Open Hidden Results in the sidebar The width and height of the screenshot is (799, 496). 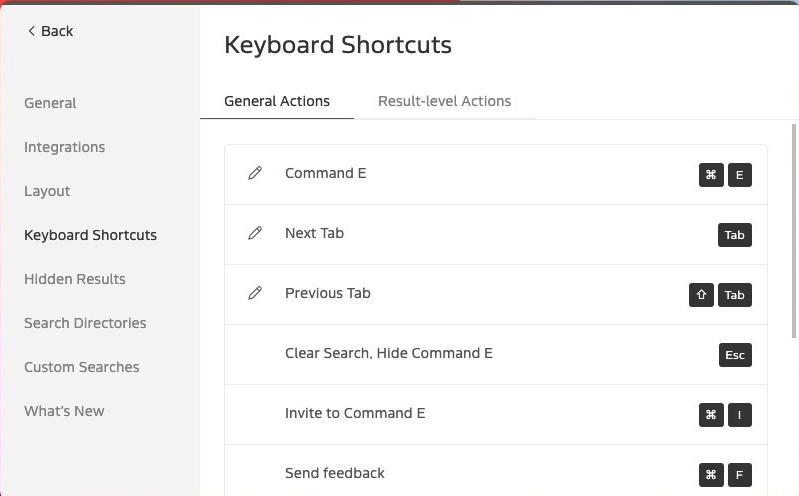[75, 279]
